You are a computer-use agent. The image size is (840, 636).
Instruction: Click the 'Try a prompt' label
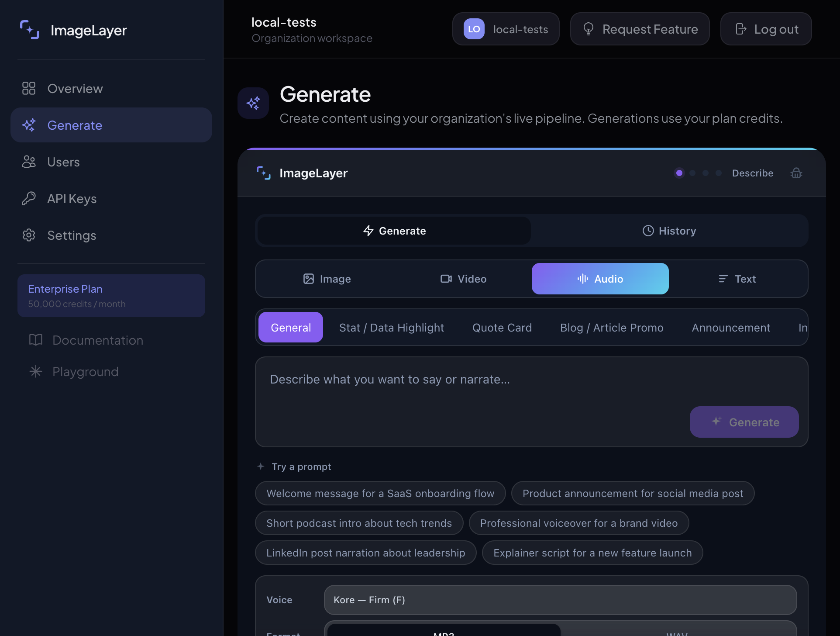(301, 467)
